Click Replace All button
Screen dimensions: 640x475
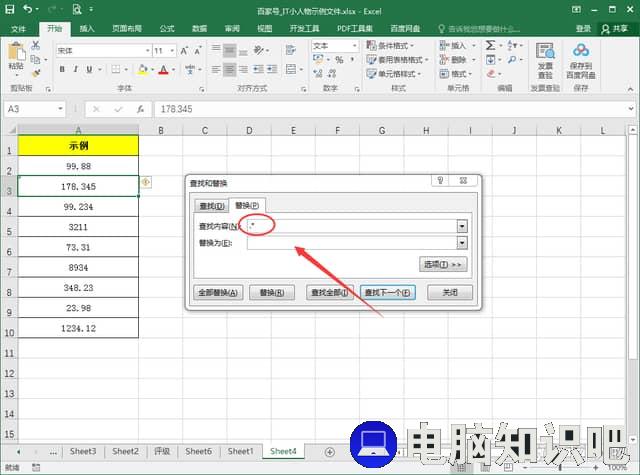tap(218, 293)
